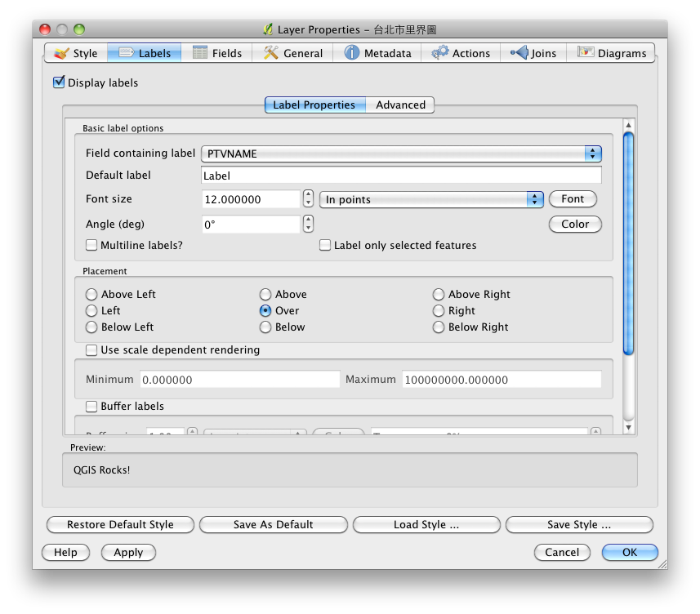Switch to the Fields tab

[x=217, y=53]
